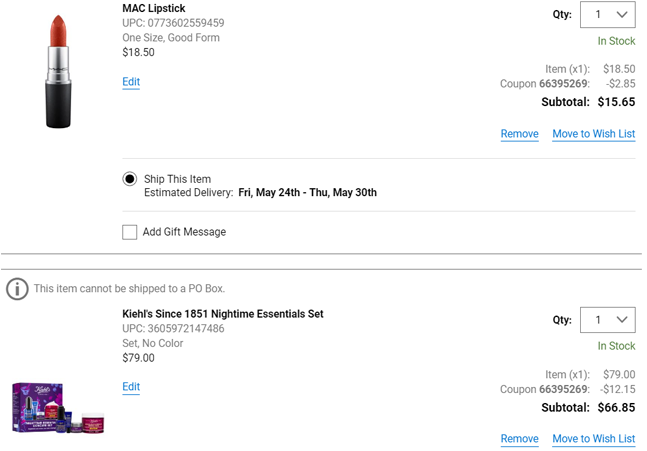Move MAC Lipstick to Wish List
647x451 pixels.
(x=593, y=134)
